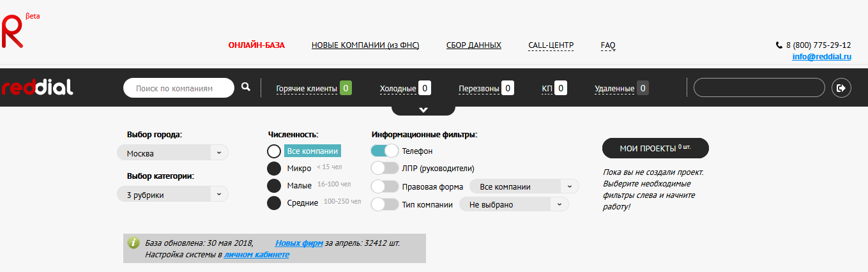
Task: Open КП list
Action: click(547, 89)
